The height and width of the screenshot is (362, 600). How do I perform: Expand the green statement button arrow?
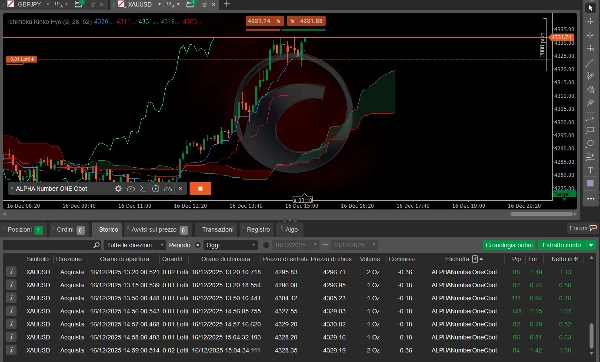click(x=592, y=245)
